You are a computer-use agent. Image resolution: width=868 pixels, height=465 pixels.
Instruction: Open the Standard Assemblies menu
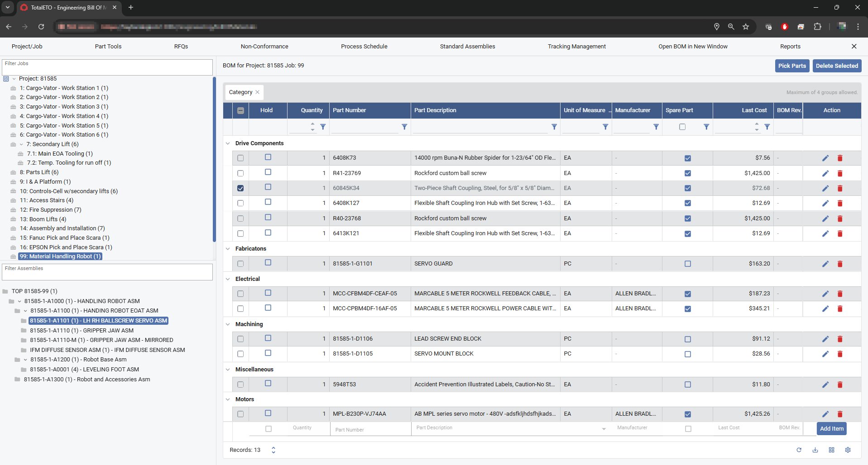coord(467,47)
